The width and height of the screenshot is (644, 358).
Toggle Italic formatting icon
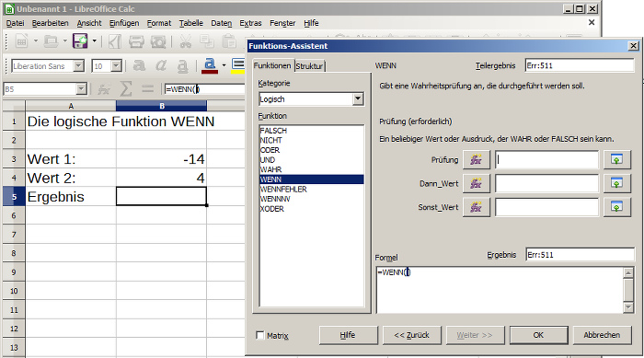(161, 65)
